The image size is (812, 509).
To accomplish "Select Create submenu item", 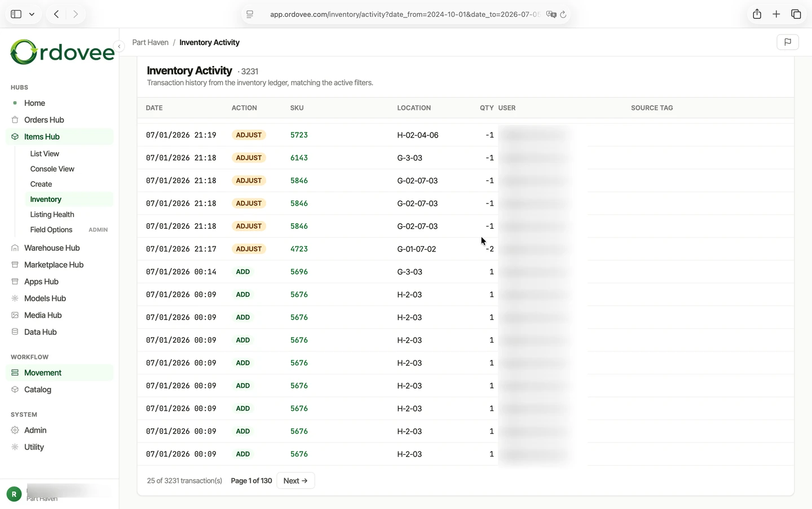I will click(41, 184).
